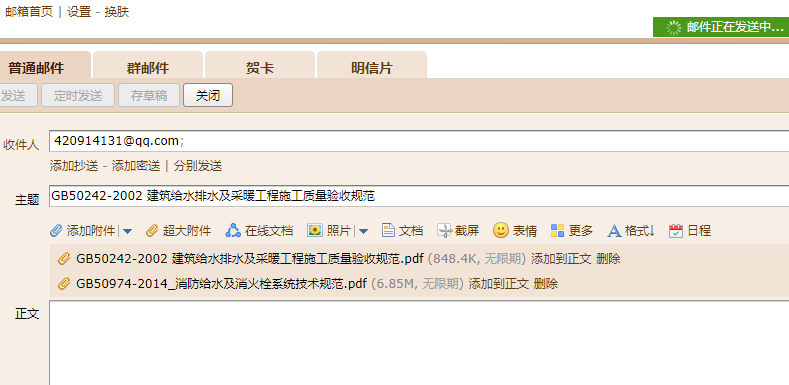Click the paperclip icon of the GB50974-2014 attachment
789x385 pixels.
(64, 284)
